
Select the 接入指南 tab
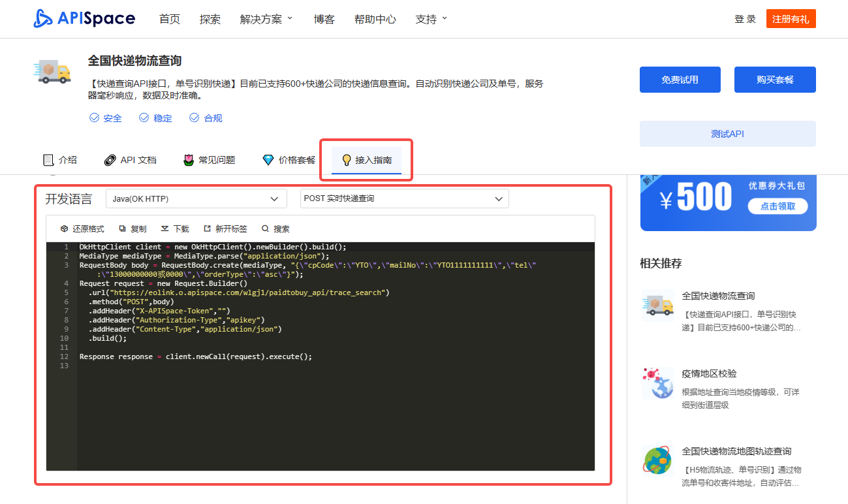366,160
